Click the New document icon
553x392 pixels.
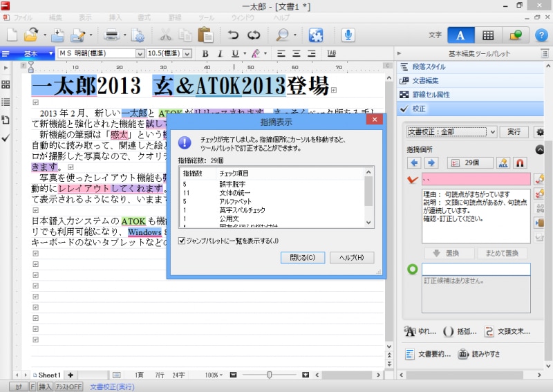(x=12, y=35)
